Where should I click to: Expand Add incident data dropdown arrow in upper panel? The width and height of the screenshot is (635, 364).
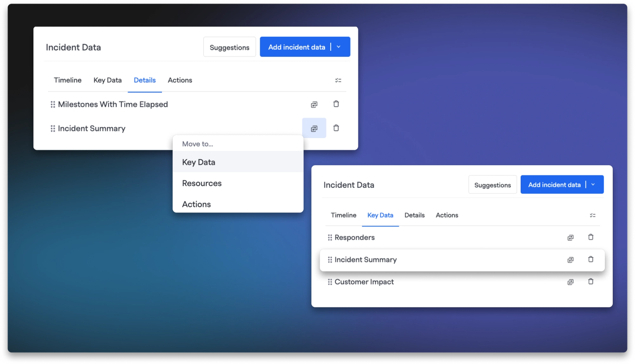(x=339, y=47)
